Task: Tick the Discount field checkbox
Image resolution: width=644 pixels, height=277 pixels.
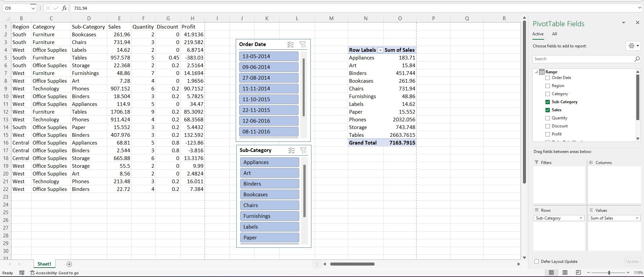Action: [547, 126]
